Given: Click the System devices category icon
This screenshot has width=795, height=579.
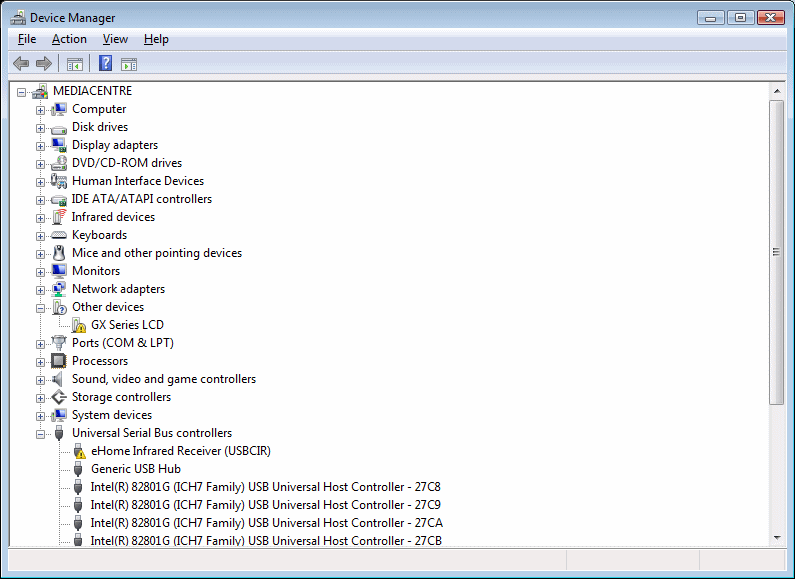Looking at the screenshot, I should (59, 415).
